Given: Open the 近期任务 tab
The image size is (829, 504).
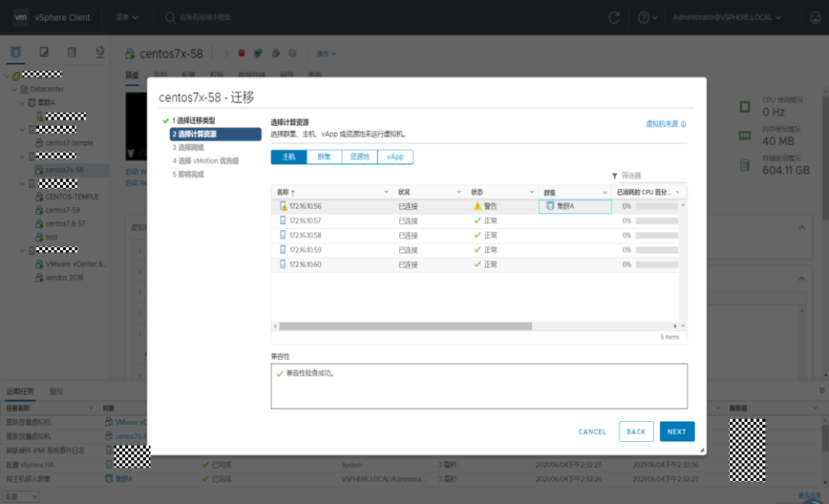Looking at the screenshot, I should pos(20,391).
